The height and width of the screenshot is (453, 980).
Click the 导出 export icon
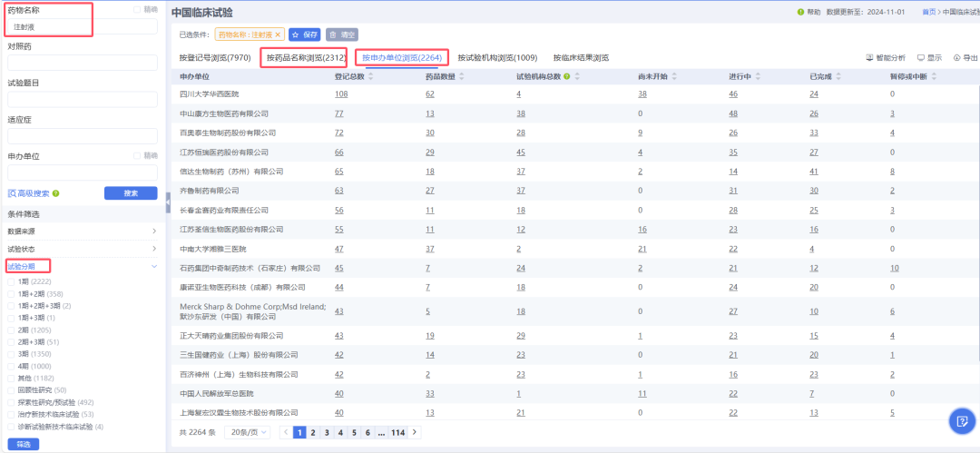point(956,57)
